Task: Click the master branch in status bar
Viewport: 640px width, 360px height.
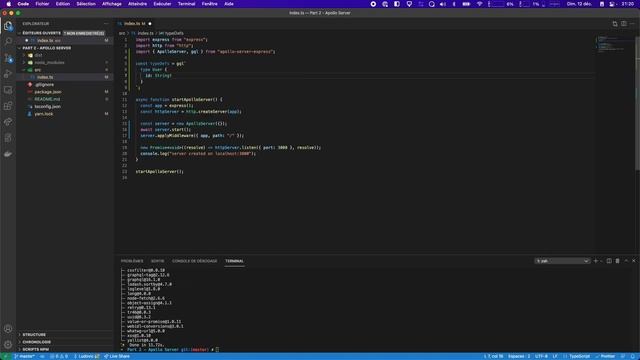Action: (24, 356)
